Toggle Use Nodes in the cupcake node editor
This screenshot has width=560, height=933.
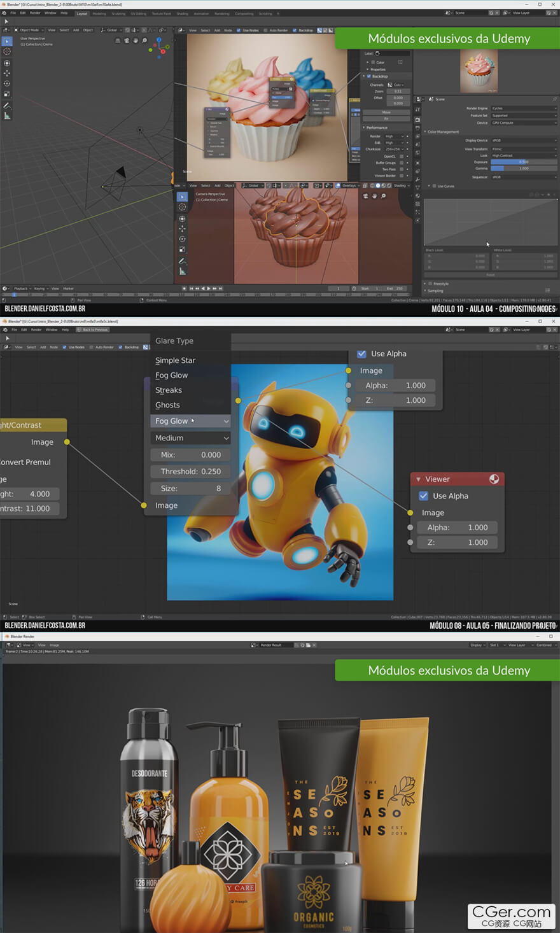pyautogui.click(x=239, y=30)
